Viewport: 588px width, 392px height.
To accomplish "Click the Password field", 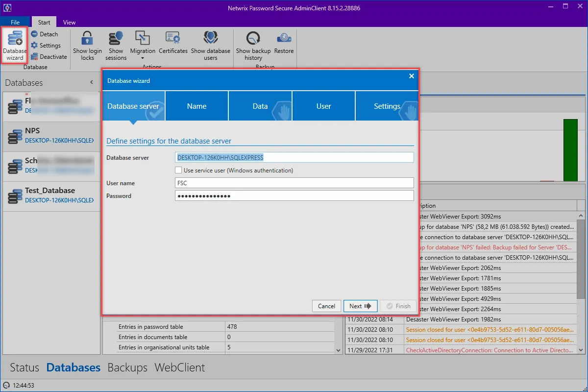I will (x=294, y=196).
